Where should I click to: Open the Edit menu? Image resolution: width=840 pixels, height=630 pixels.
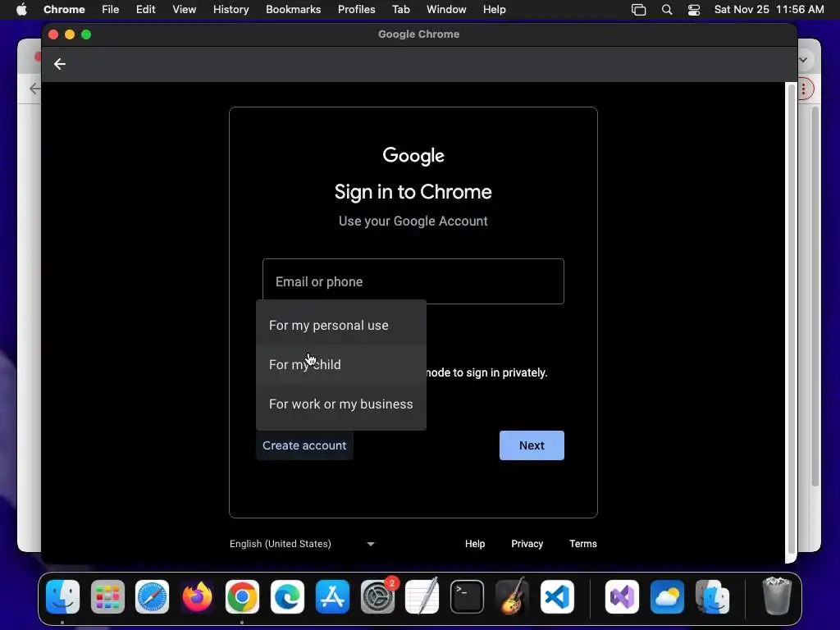146,10
